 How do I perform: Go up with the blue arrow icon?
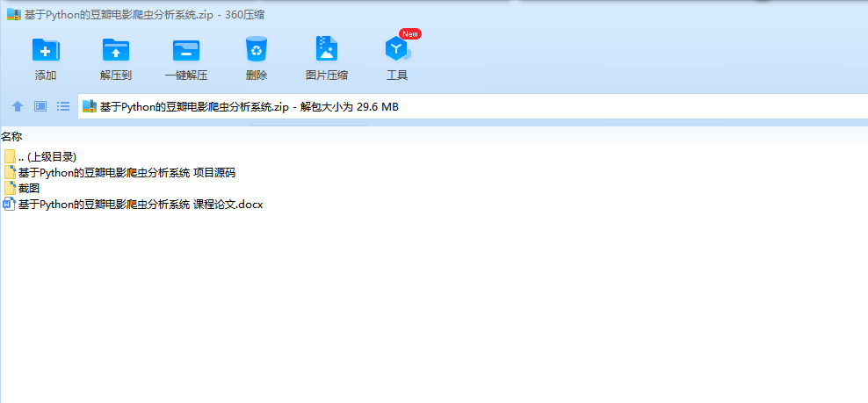18,106
